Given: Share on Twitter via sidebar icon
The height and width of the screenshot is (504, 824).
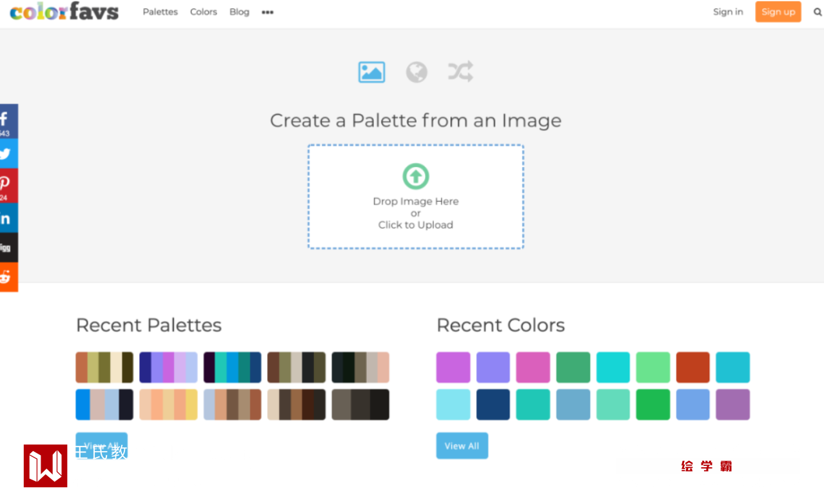Looking at the screenshot, I should click(6, 154).
